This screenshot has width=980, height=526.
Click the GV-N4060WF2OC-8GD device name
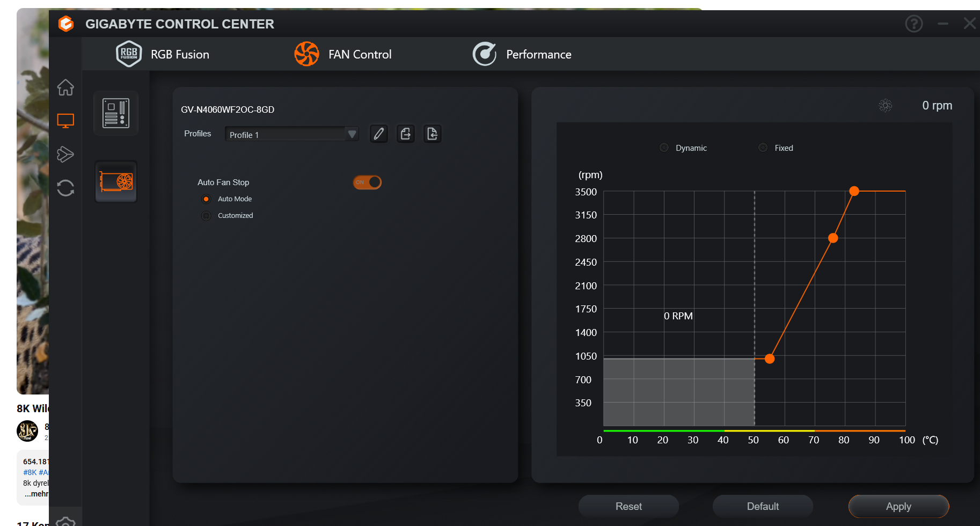point(228,109)
